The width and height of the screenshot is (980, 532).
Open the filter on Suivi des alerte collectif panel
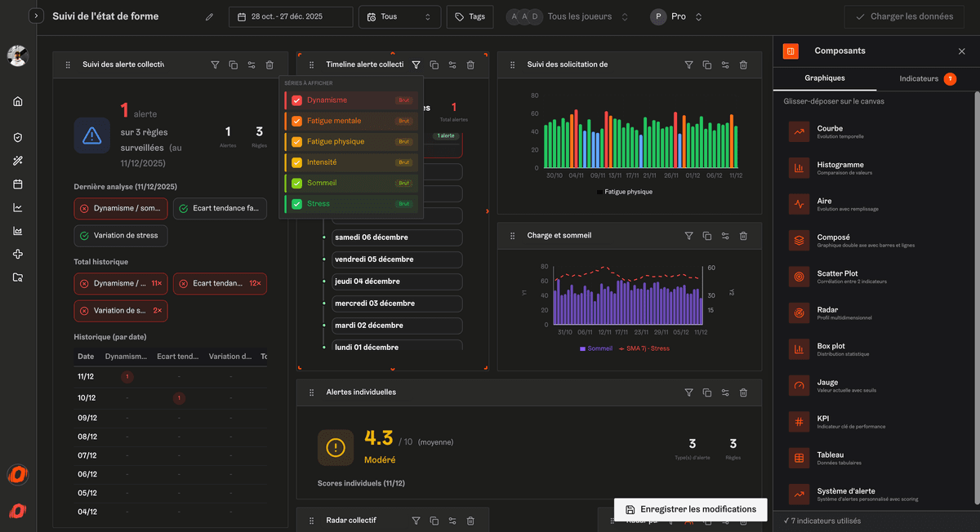pyautogui.click(x=215, y=64)
